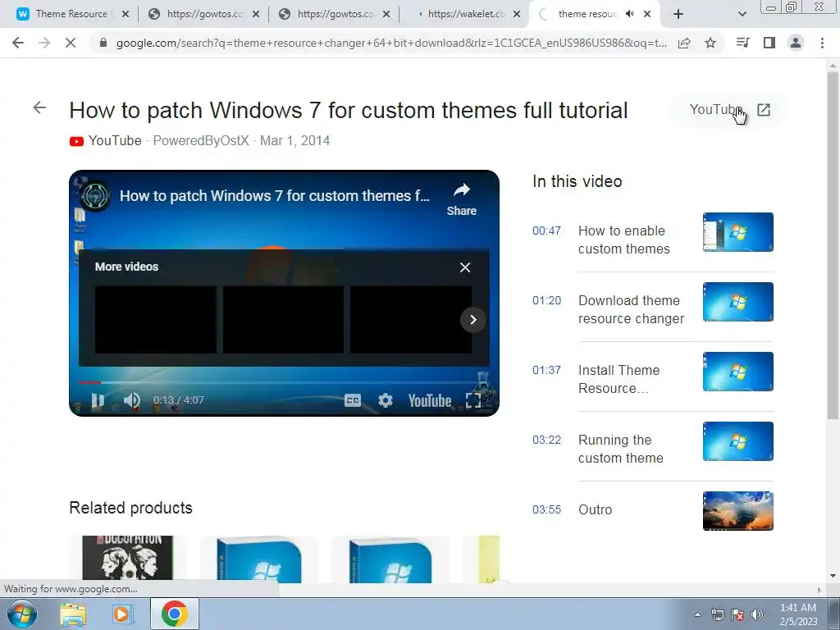Open first Related products item
Screen dimensions: 840x630
pyautogui.click(x=127, y=558)
